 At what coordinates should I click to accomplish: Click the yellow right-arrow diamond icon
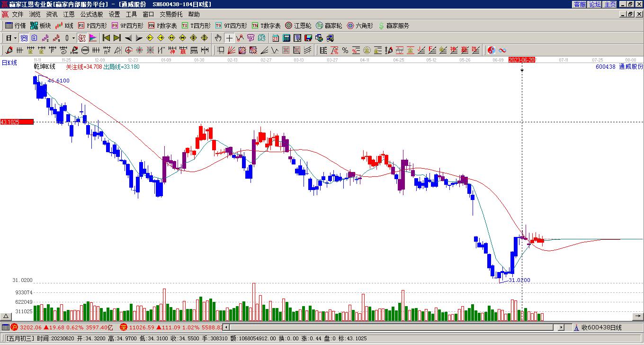click(161, 38)
